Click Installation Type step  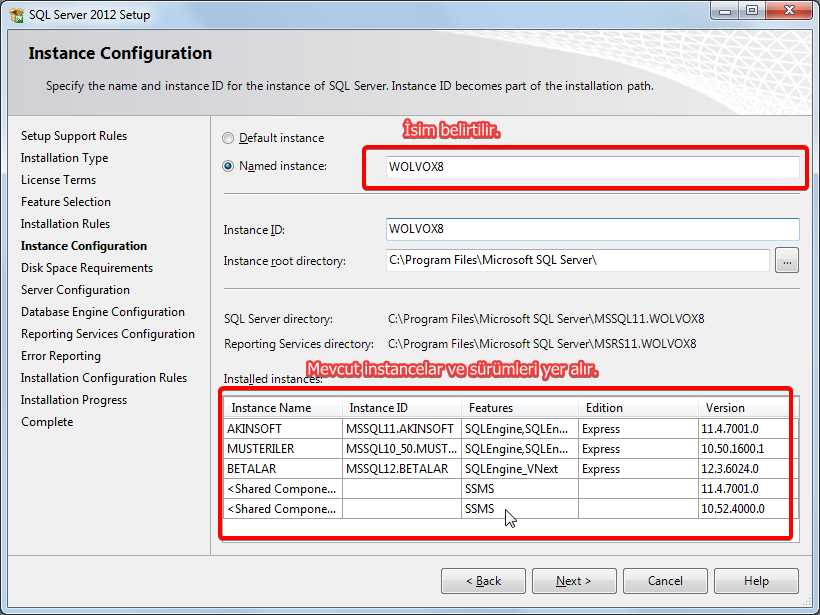pyautogui.click(x=64, y=158)
